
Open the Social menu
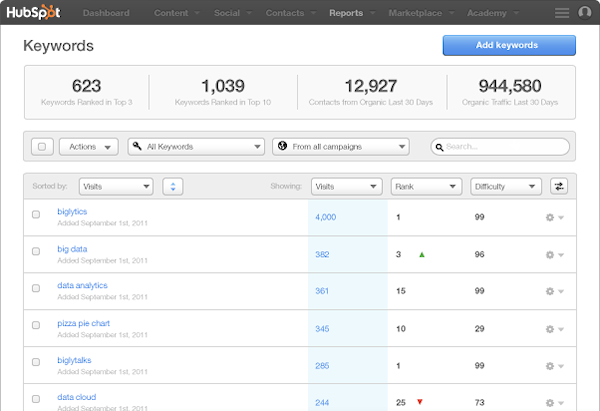pyautogui.click(x=233, y=13)
